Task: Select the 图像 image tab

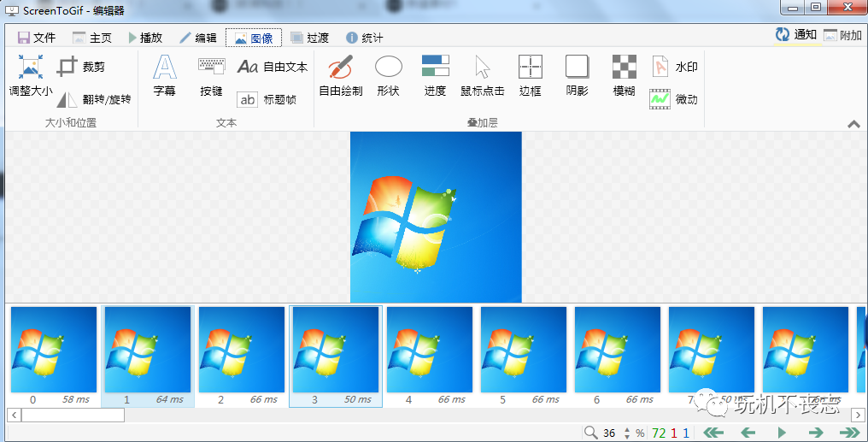Action: 254,38
